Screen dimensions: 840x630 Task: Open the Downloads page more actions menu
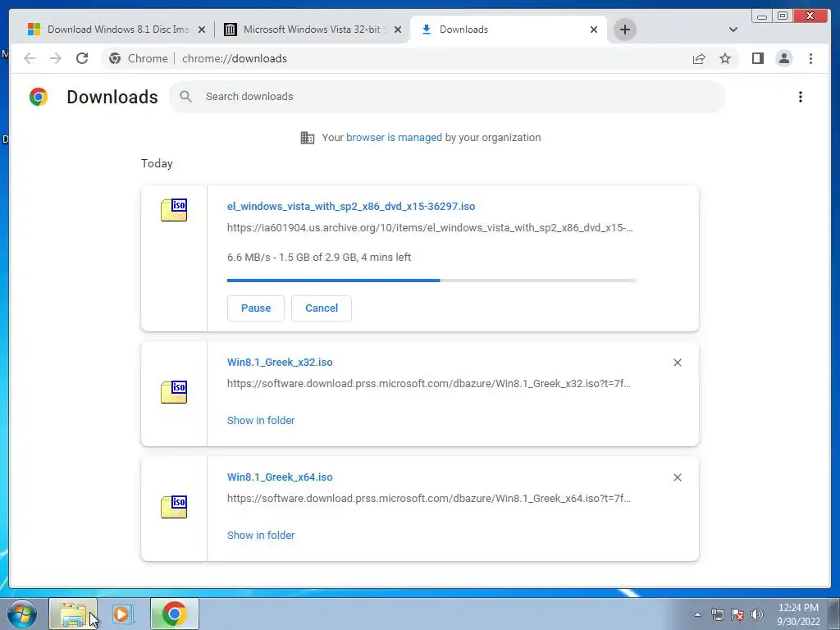click(801, 97)
